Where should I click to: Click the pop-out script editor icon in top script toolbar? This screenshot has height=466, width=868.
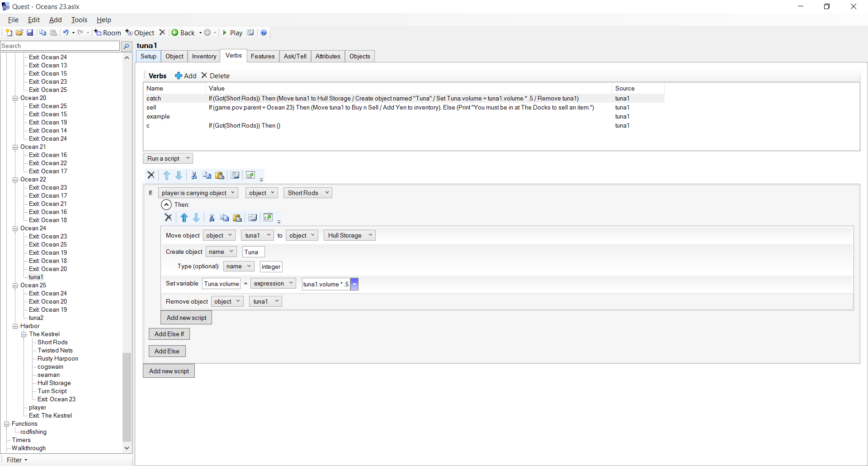250,176
